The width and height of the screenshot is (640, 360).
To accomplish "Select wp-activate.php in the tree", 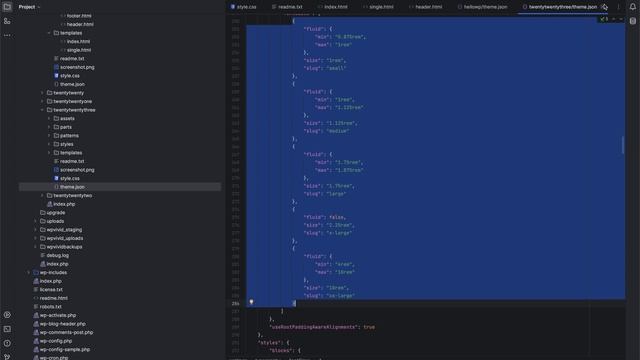I will 58,316.
